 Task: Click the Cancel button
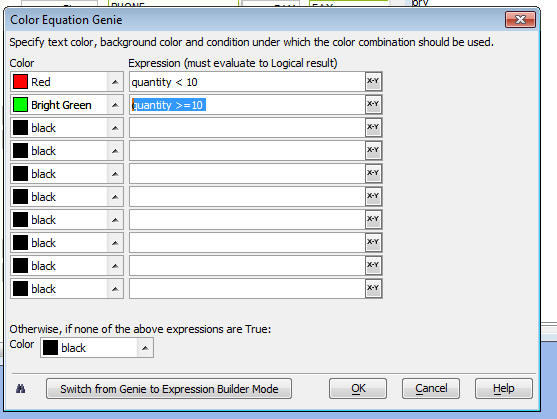pyautogui.click(x=431, y=388)
